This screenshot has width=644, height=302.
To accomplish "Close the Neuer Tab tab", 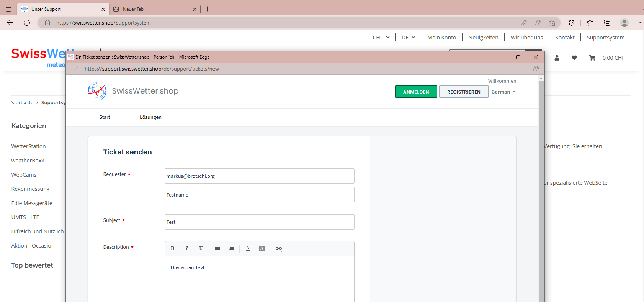I will [195, 9].
